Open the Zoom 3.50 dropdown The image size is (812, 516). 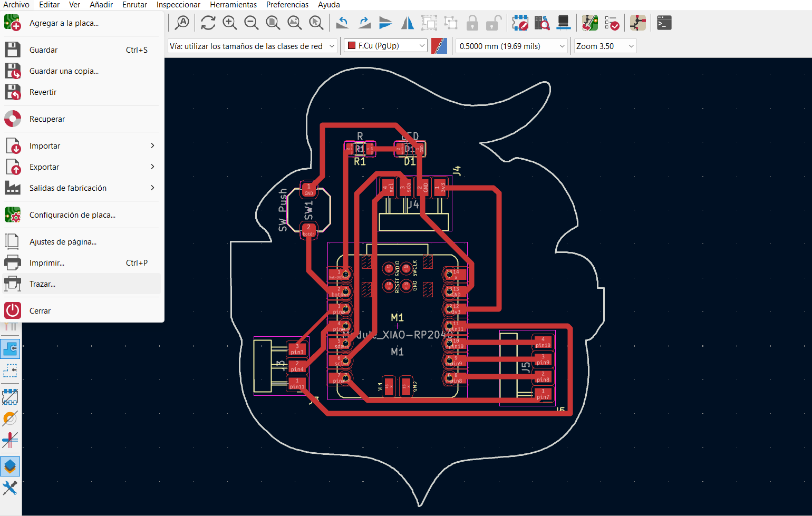605,46
